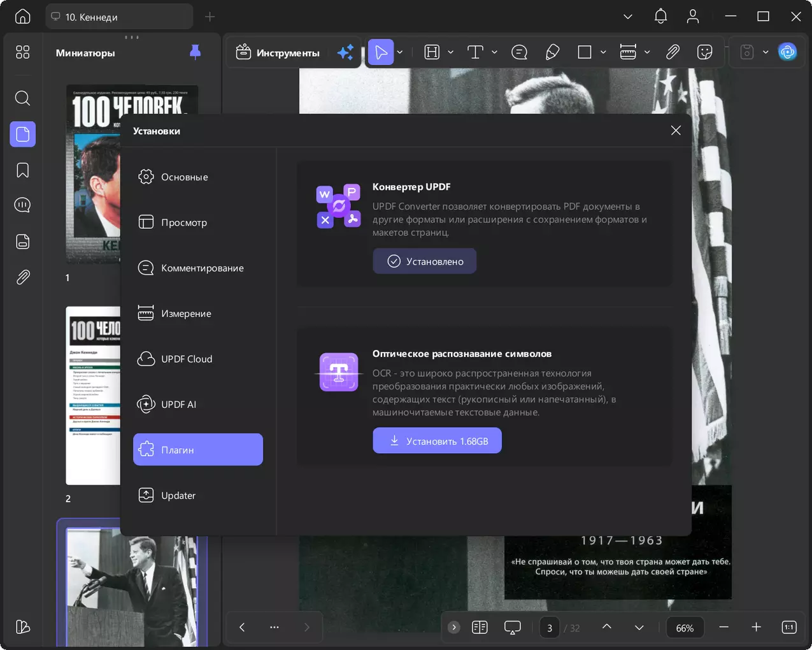This screenshot has width=812, height=650.
Task: Go back with the left arrow in bottom bar
Action: [242, 627]
